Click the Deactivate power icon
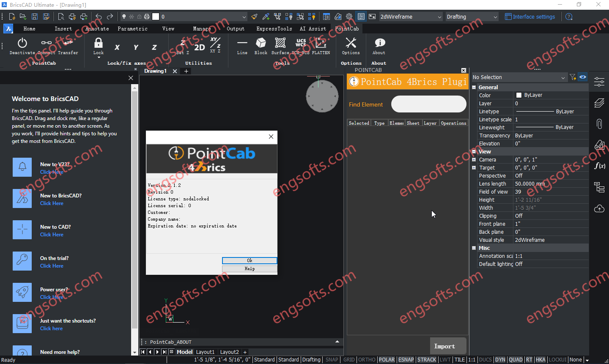 click(x=22, y=43)
